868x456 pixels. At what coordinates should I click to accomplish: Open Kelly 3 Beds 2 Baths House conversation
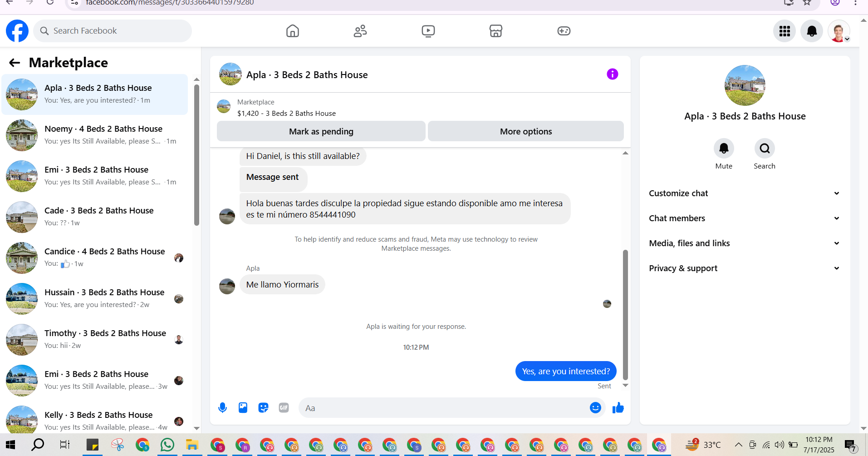[95, 420]
